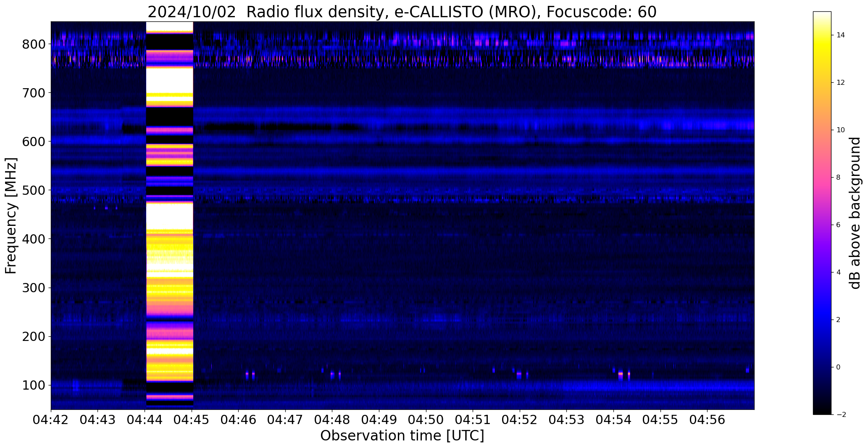Click the 04:50 time tick label
The image size is (868, 448).
426,420
